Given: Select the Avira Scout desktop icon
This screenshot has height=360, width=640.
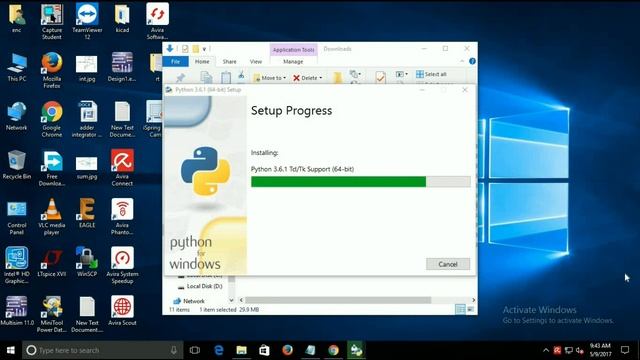Looking at the screenshot, I should pos(122,311).
